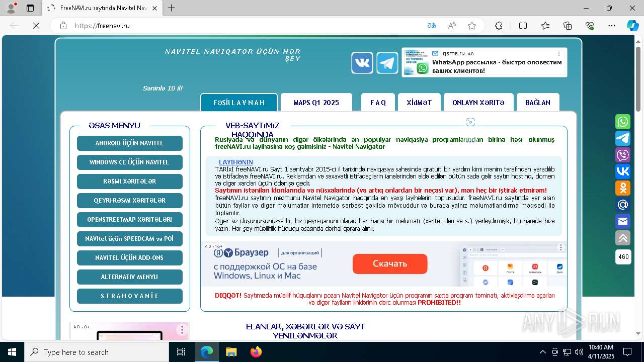Share via Telegram in side share bar
Viewport: 644px width, 362px height.
[623, 138]
